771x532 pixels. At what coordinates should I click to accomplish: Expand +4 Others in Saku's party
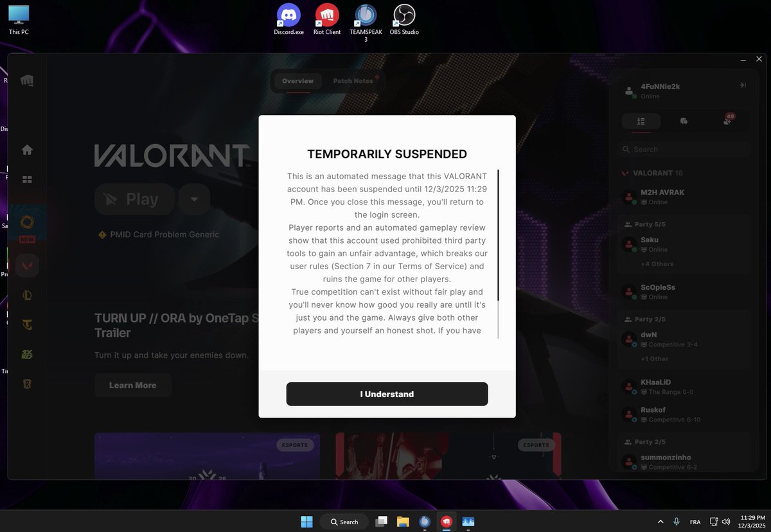click(x=657, y=264)
